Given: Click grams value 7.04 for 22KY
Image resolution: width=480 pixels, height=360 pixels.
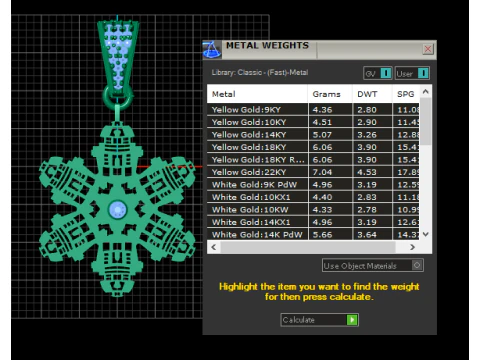Looking at the screenshot, I should [x=322, y=172].
